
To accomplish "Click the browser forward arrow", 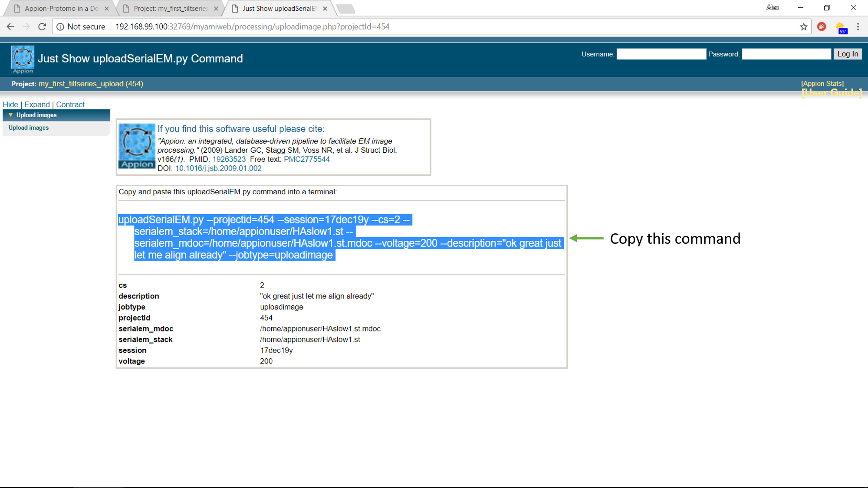I will coord(26,26).
